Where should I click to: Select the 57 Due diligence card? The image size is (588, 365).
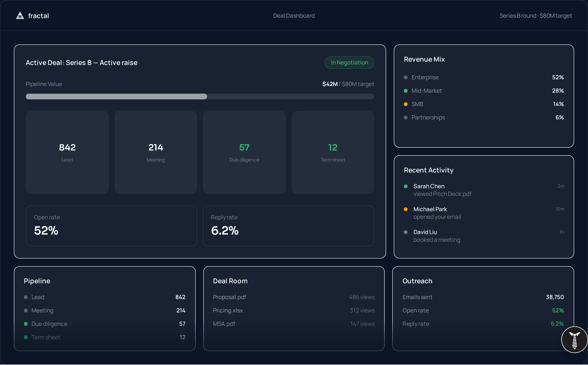point(244,153)
